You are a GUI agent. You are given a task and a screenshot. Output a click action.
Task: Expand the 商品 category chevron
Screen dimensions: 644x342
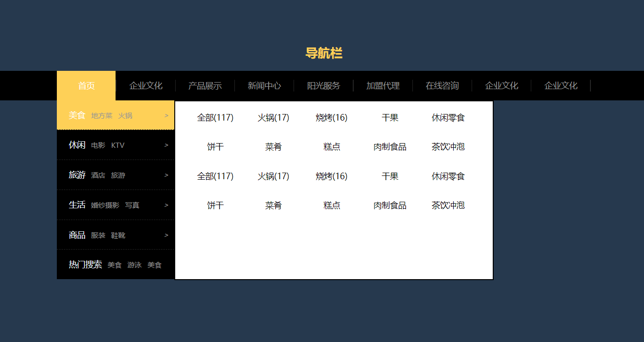click(x=166, y=236)
